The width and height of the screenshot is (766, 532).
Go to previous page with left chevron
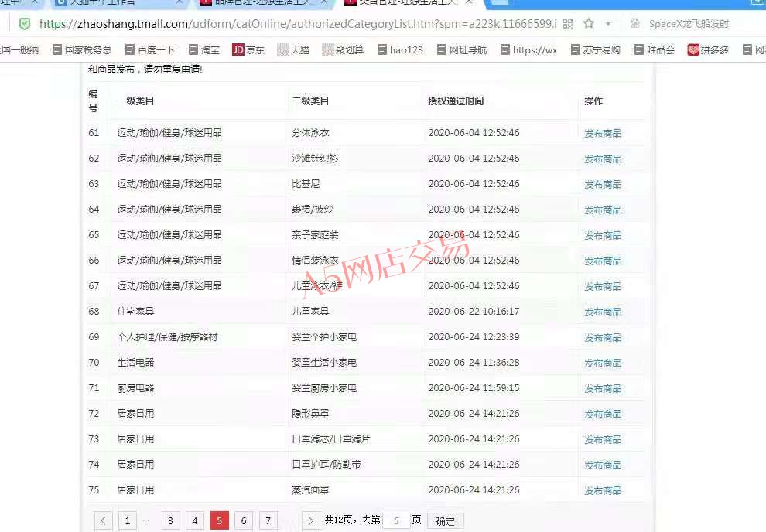coord(104,520)
